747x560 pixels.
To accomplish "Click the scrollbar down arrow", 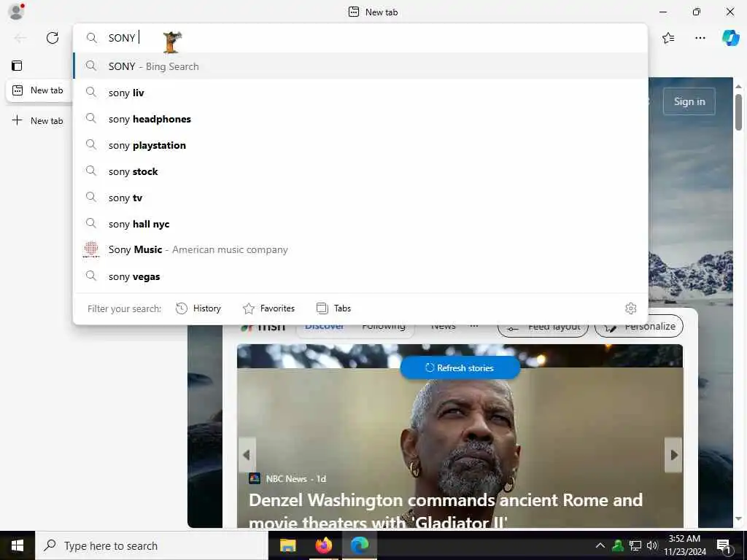I will click(738, 518).
